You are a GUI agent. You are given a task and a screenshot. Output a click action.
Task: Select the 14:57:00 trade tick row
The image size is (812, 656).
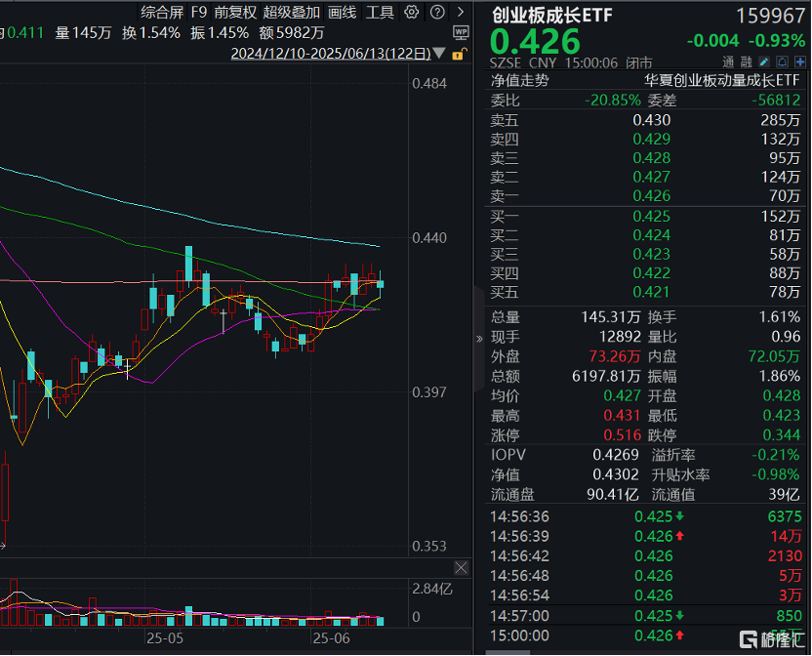[x=646, y=616]
